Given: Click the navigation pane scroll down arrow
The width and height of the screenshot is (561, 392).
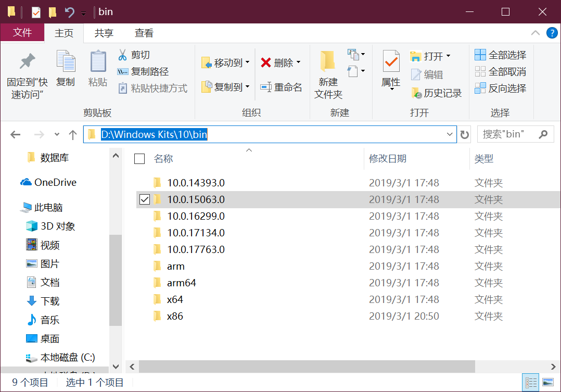Looking at the screenshot, I should tap(116, 366).
